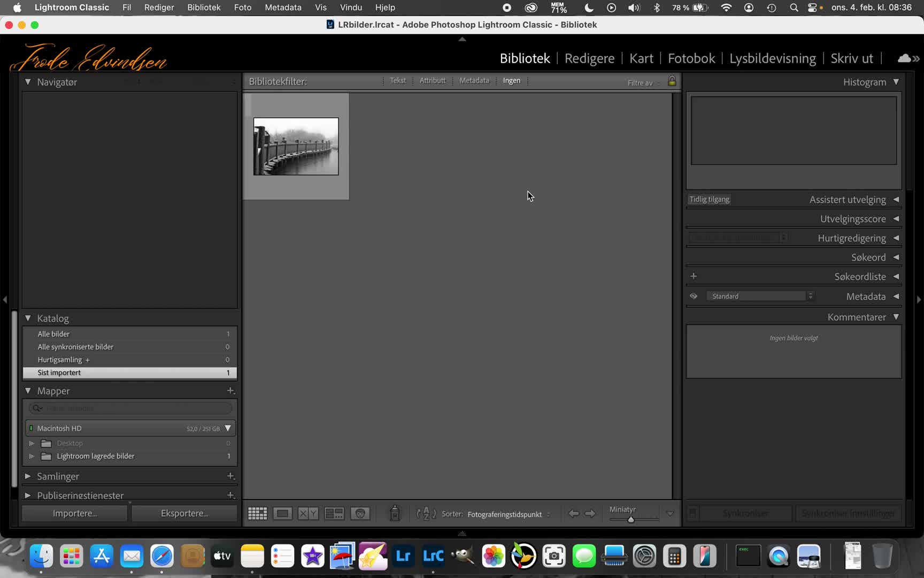Screen dimensions: 924x578
Task: Expand the Samlinger panel
Action: click(28, 476)
